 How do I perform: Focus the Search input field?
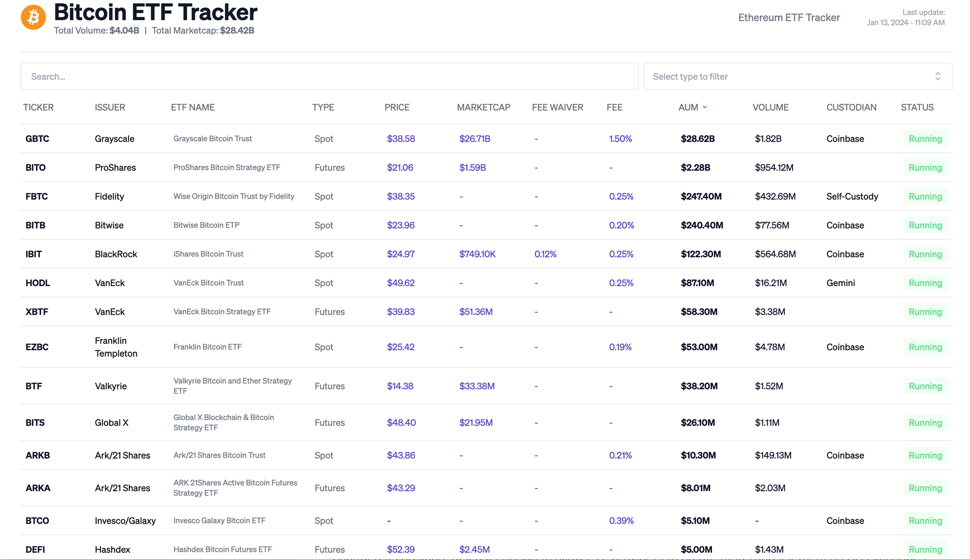point(329,76)
